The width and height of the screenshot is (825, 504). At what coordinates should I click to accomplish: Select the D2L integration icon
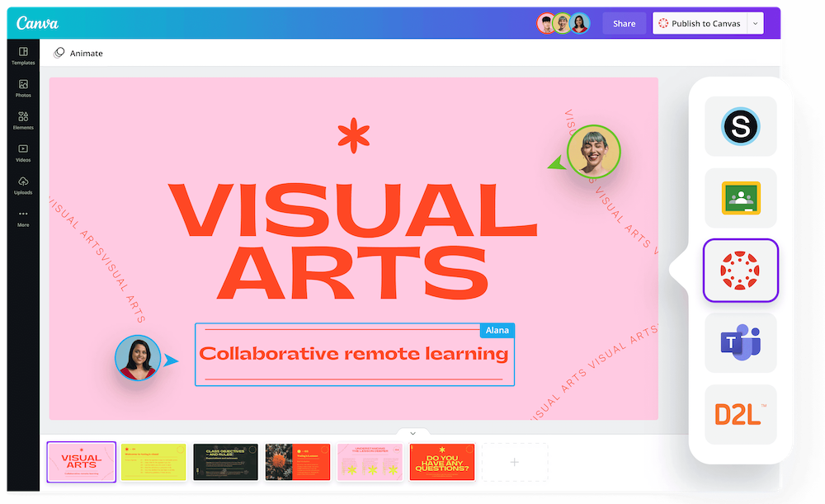click(x=740, y=414)
